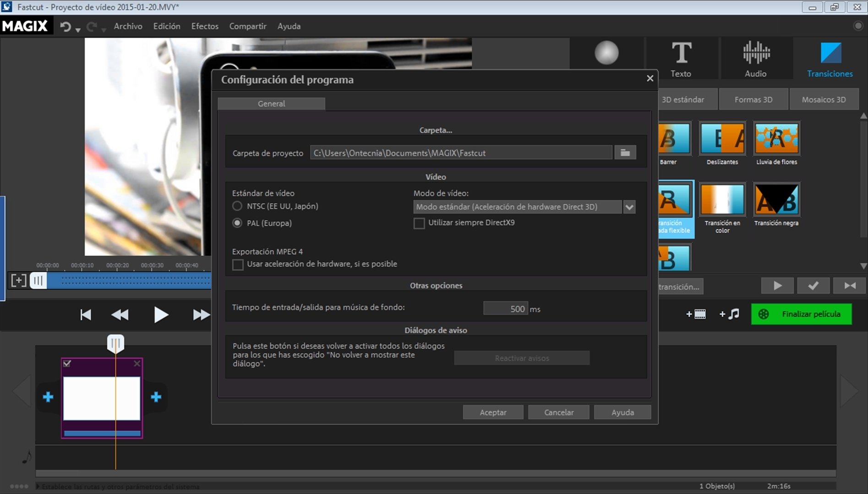
Task: Click the plus icon left of clip
Action: click(48, 396)
